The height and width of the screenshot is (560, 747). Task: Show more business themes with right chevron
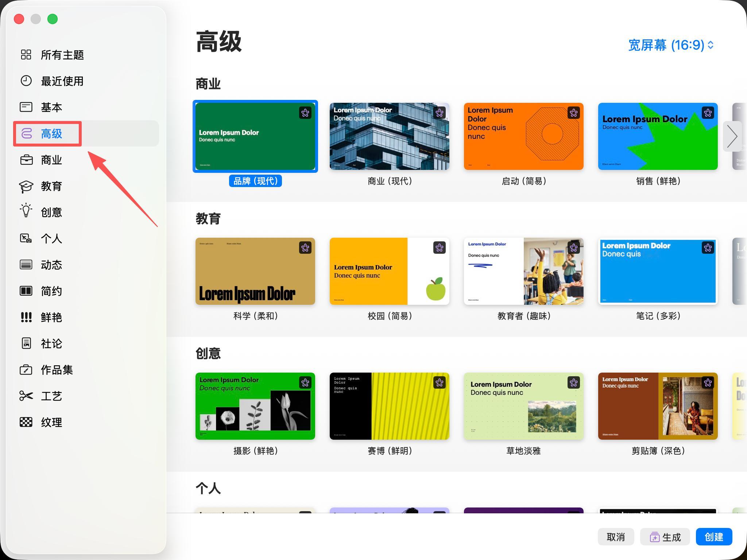click(732, 136)
